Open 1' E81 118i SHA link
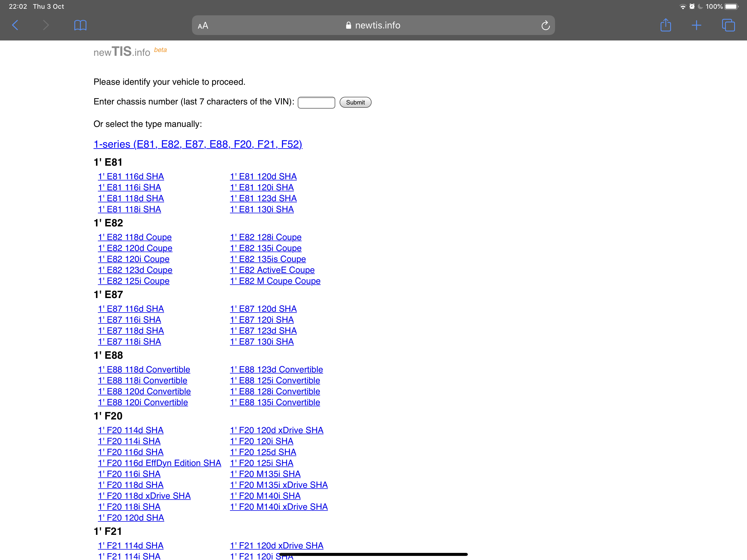 (x=129, y=209)
